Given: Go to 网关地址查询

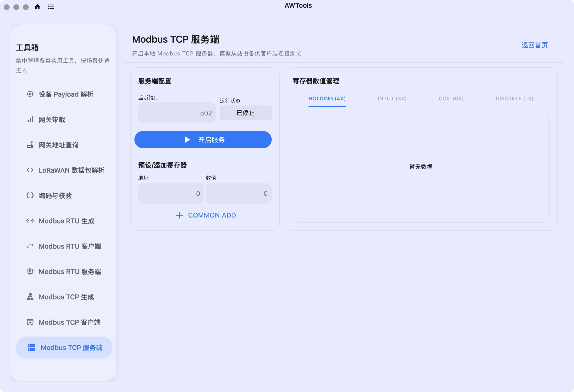Looking at the screenshot, I should point(64,145).
